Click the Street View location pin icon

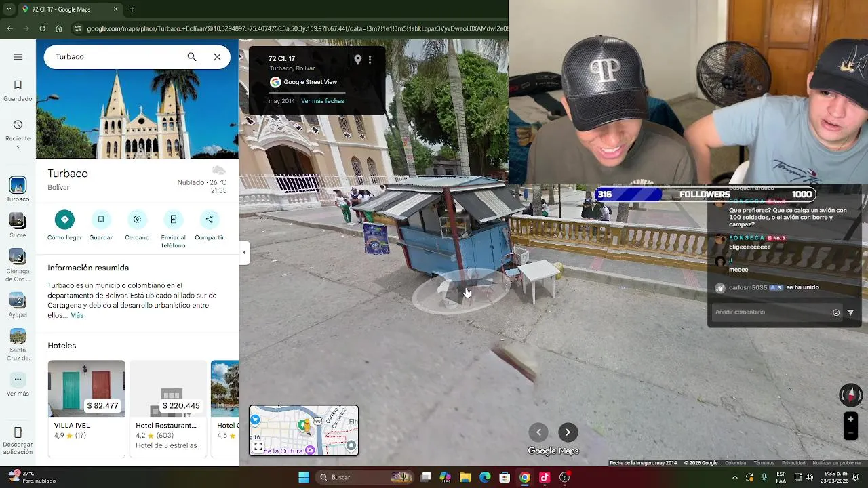pyautogui.click(x=358, y=60)
